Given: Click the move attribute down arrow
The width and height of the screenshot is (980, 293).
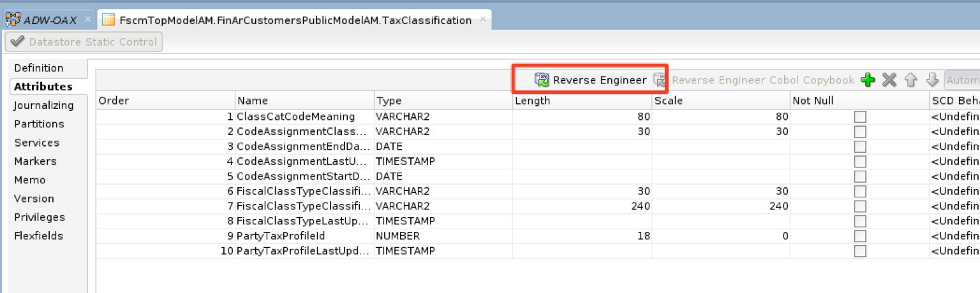Looking at the screenshot, I should pos(932,80).
